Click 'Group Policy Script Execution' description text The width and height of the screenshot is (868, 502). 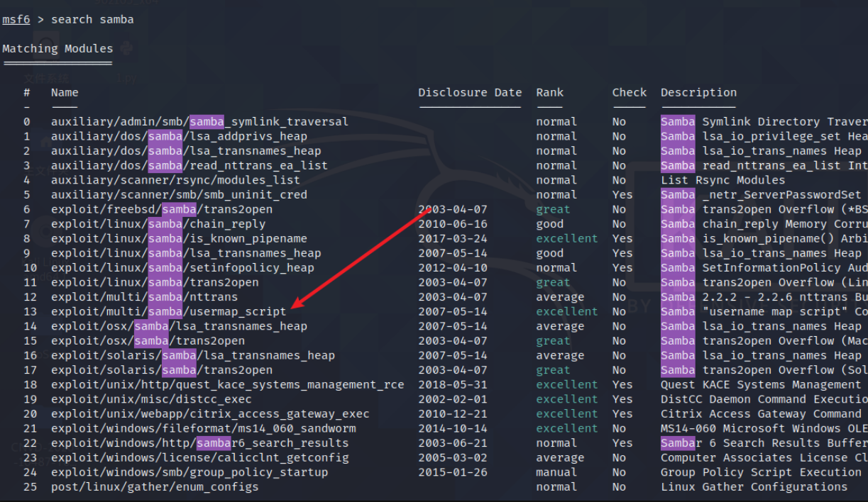[761, 472]
